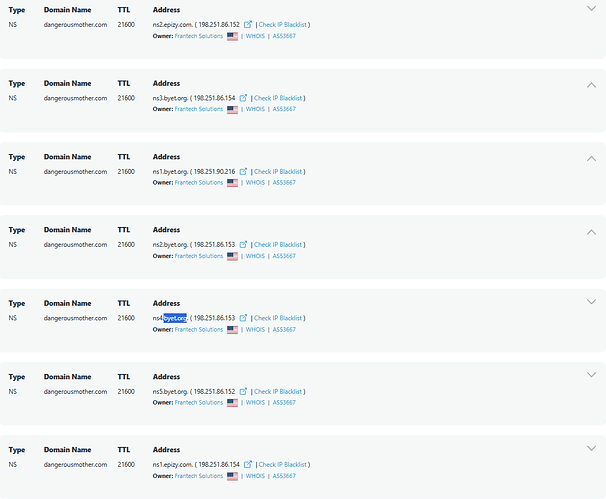Open external link icon beside ns1.epizy.com
Image resolution: width=606 pixels, height=499 pixels.
coord(248,464)
